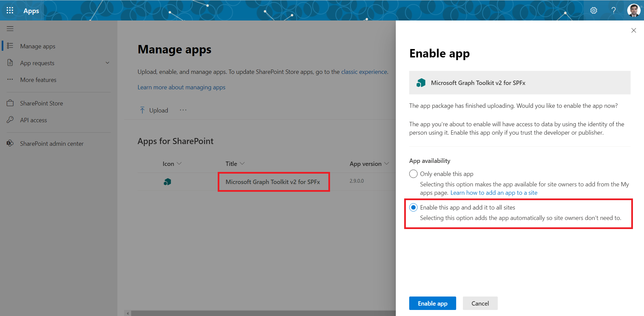Click the Graph Toolkit app icon in list

coord(167,182)
